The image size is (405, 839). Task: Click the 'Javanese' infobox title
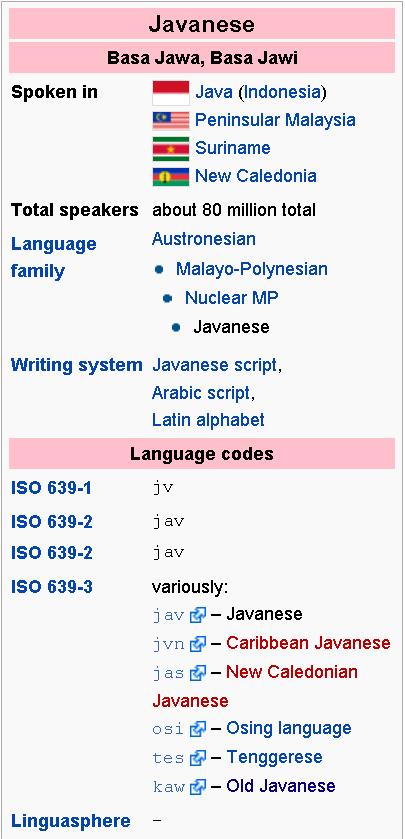[202, 24]
